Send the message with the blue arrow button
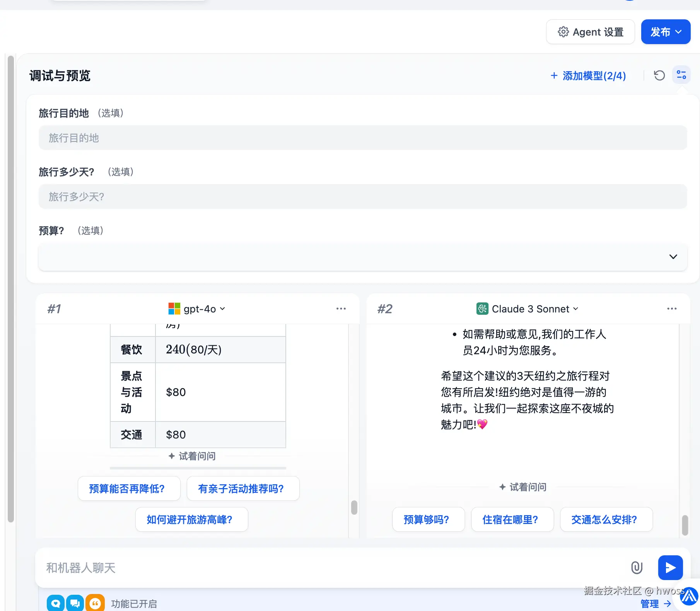 pos(670,567)
